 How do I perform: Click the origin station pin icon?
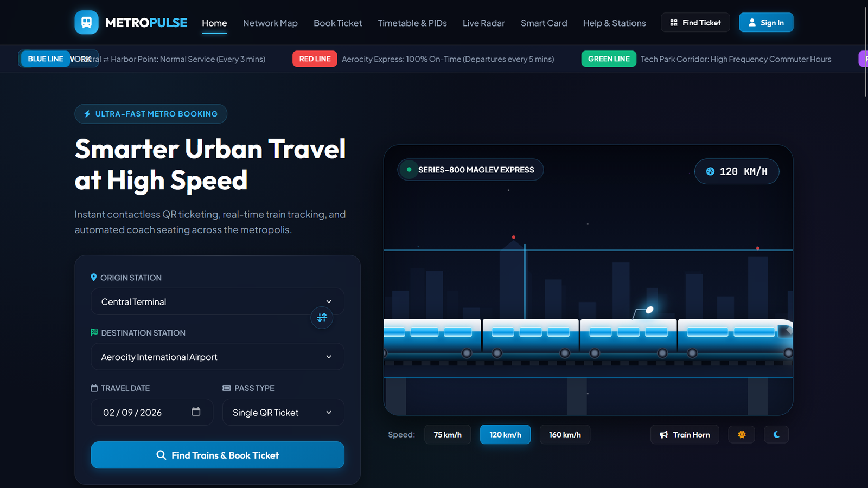coord(94,277)
